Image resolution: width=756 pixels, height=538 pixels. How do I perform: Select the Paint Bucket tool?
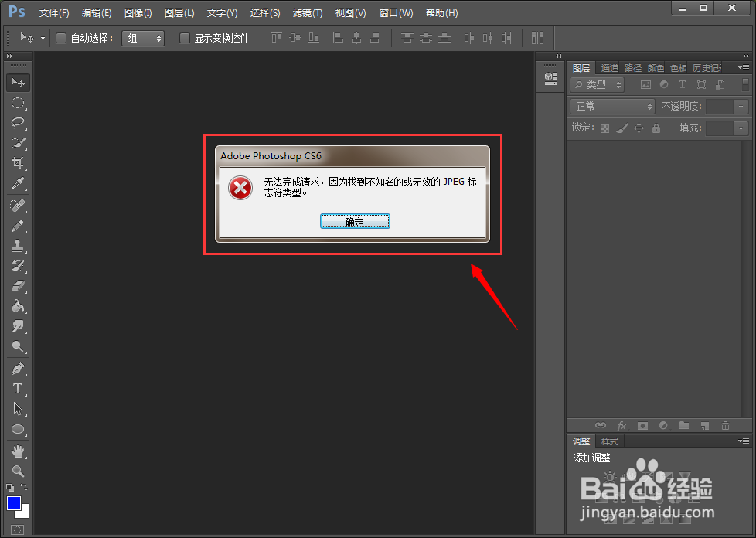click(x=18, y=305)
